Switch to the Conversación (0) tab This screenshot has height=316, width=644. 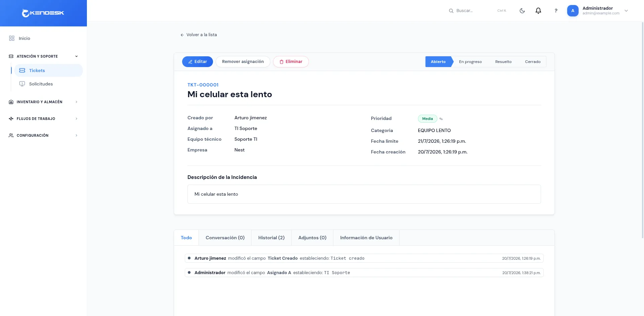(225, 238)
